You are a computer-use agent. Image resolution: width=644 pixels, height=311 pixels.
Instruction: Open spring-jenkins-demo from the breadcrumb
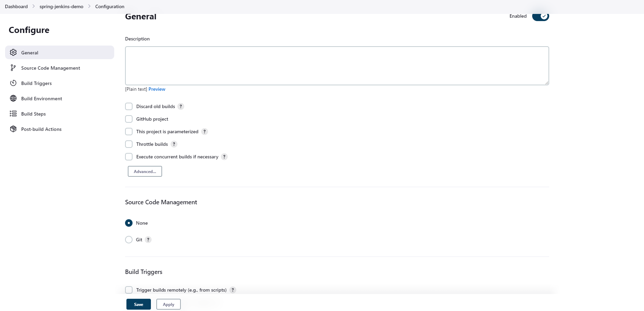pos(61,6)
